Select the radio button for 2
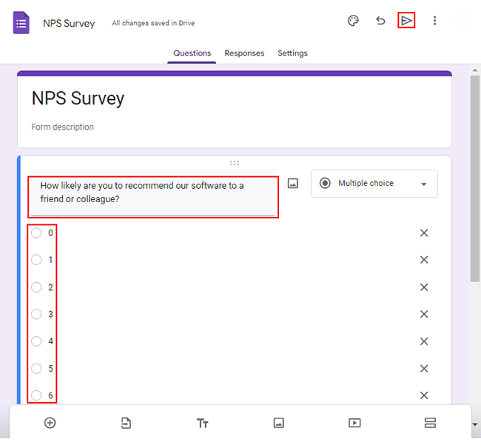 (36, 287)
